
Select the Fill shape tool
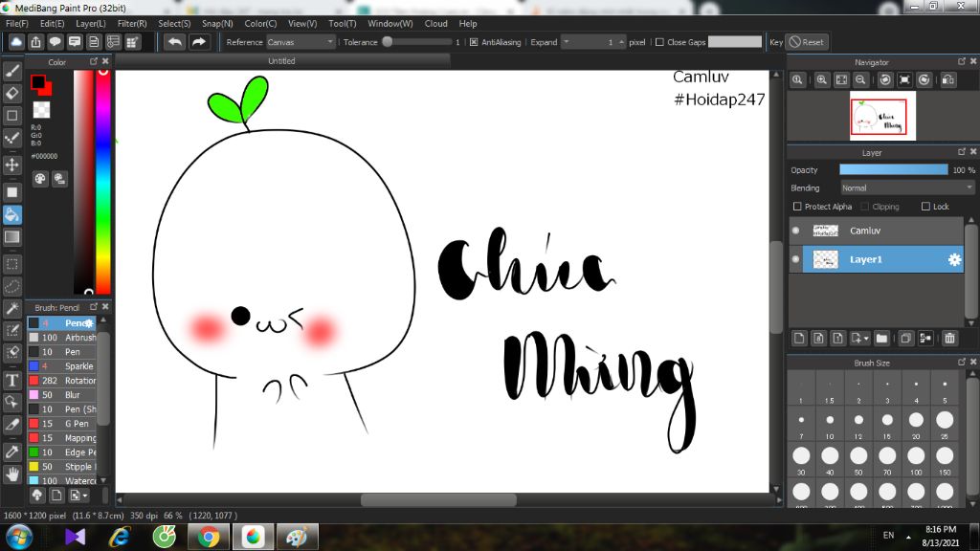point(11,192)
